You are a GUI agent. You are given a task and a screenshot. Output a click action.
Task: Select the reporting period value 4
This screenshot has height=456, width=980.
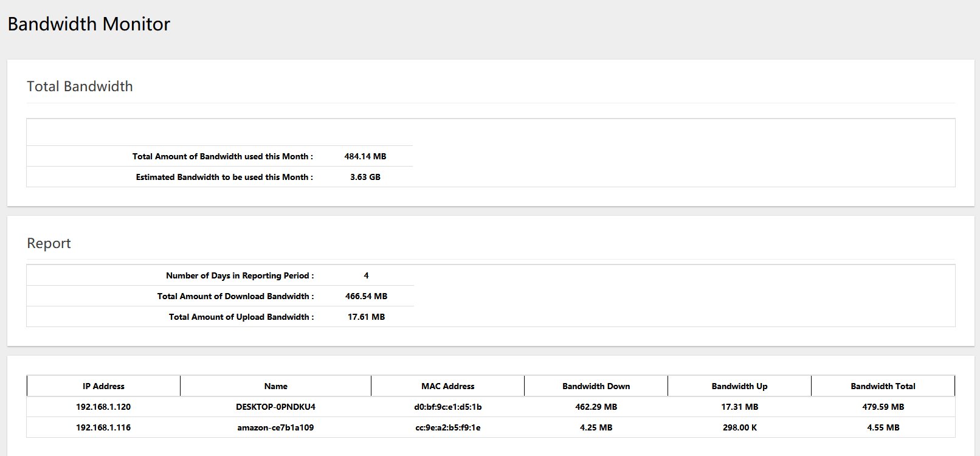tap(366, 275)
